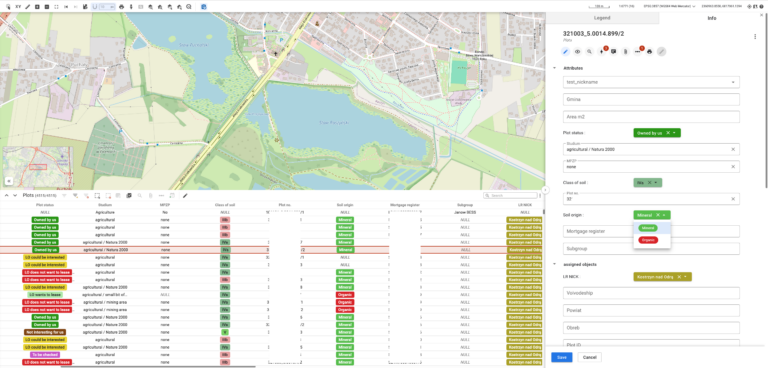Image resolution: width=768 pixels, height=368 pixels.
Task: Sort by Studium column header
Action: (x=105, y=205)
